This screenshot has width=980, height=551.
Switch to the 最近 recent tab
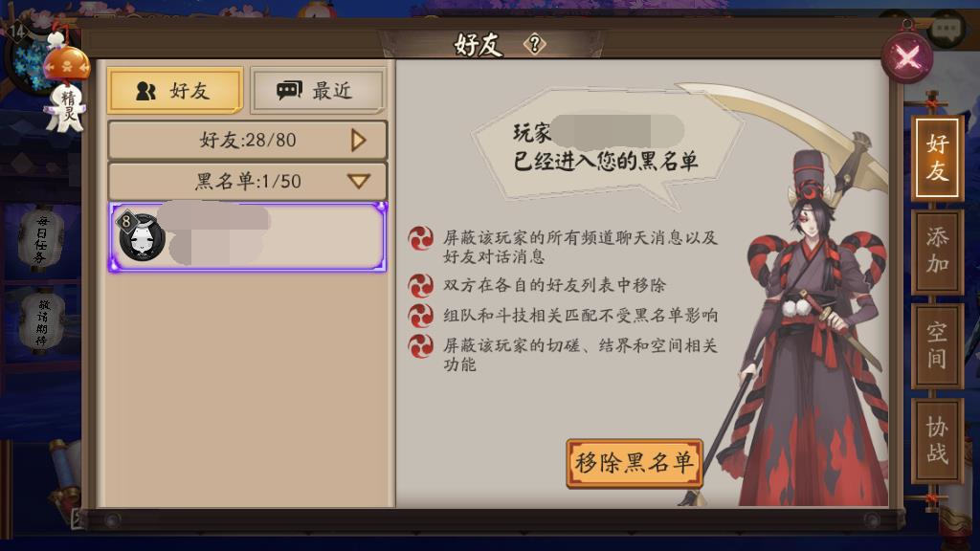pyautogui.click(x=318, y=91)
